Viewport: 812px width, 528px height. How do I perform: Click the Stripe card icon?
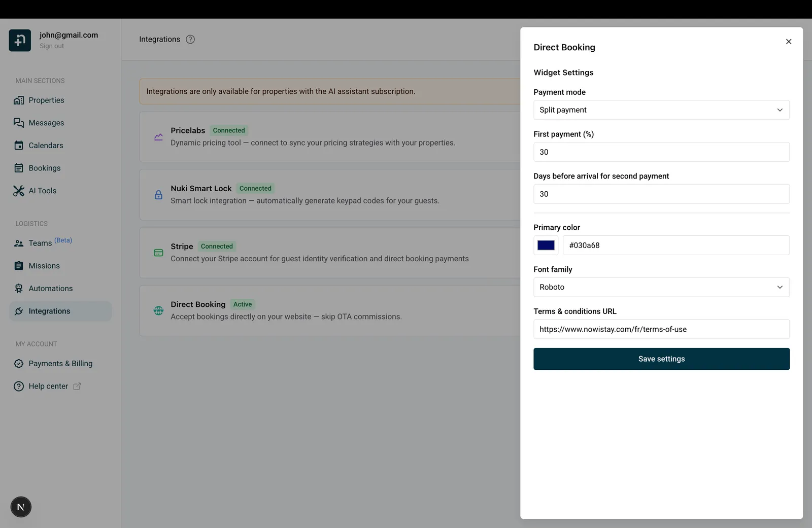click(x=158, y=253)
